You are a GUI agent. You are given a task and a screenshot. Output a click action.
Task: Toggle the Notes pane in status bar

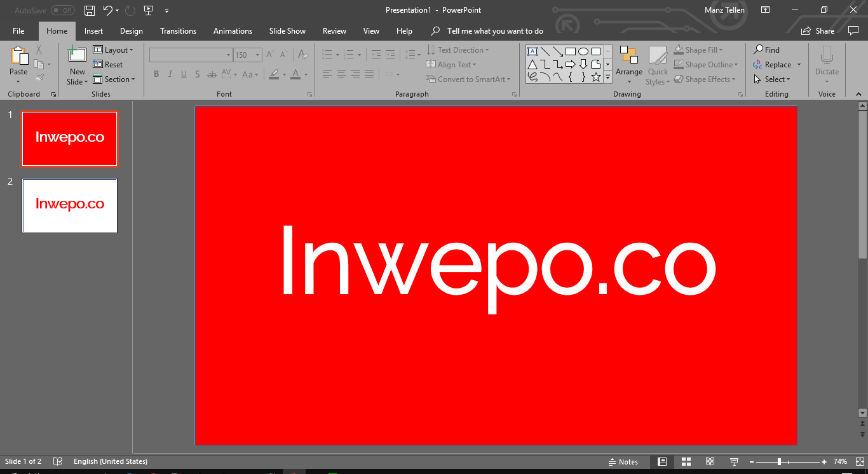(x=623, y=462)
